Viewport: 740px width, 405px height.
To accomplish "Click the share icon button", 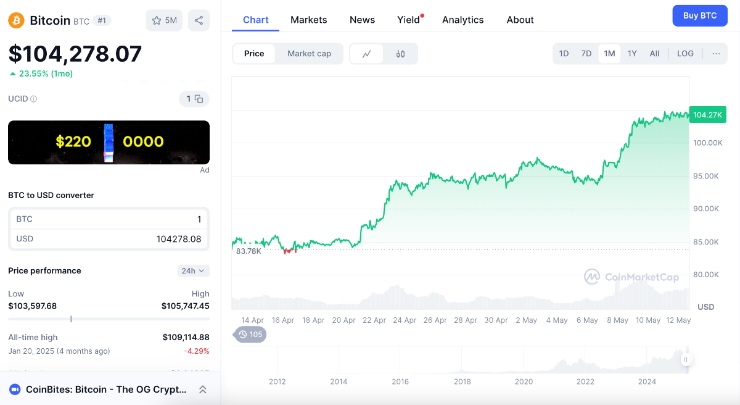I will pyautogui.click(x=198, y=20).
